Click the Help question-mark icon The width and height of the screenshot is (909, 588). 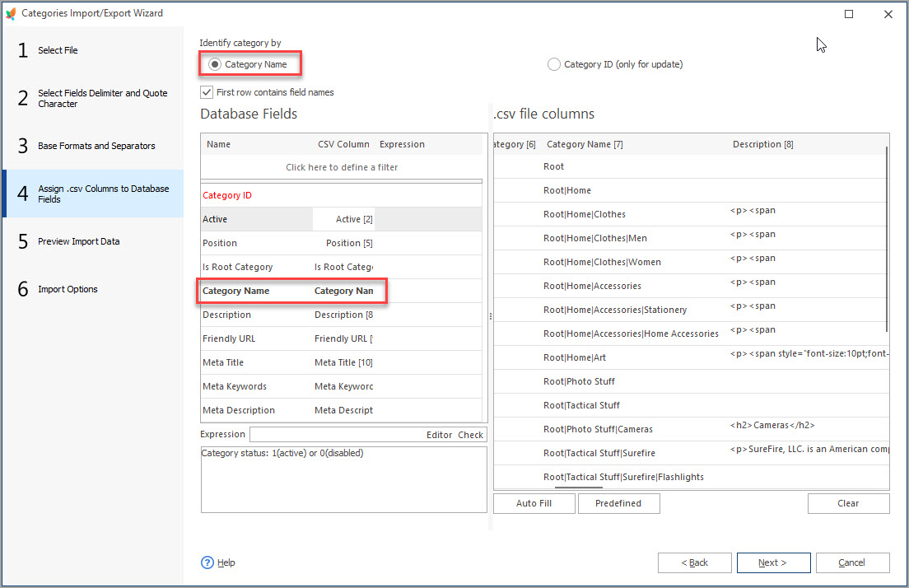coord(207,562)
